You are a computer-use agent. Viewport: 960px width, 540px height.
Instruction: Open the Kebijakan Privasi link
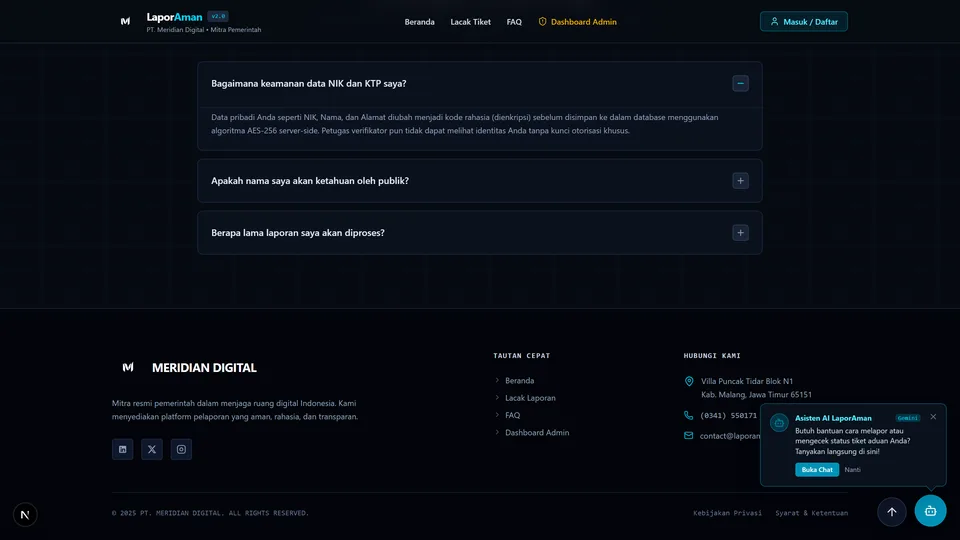(x=727, y=513)
